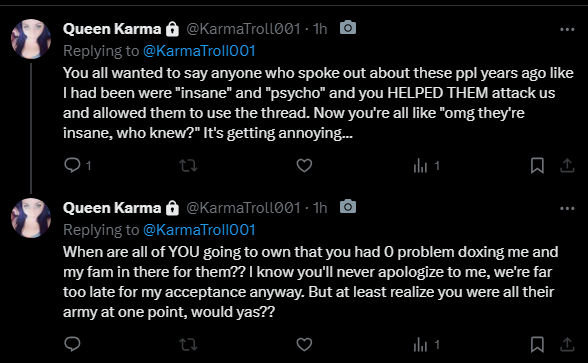Like the second tweet about doxing
Screen dimensions: 588x363
coord(304,344)
